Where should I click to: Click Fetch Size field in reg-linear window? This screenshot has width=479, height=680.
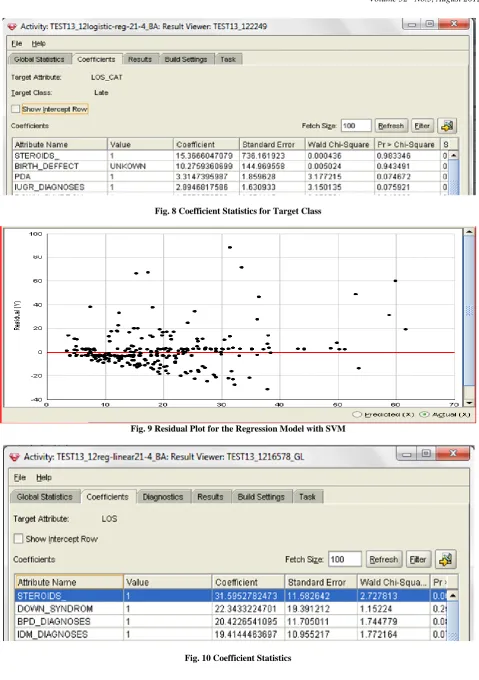tap(345, 559)
